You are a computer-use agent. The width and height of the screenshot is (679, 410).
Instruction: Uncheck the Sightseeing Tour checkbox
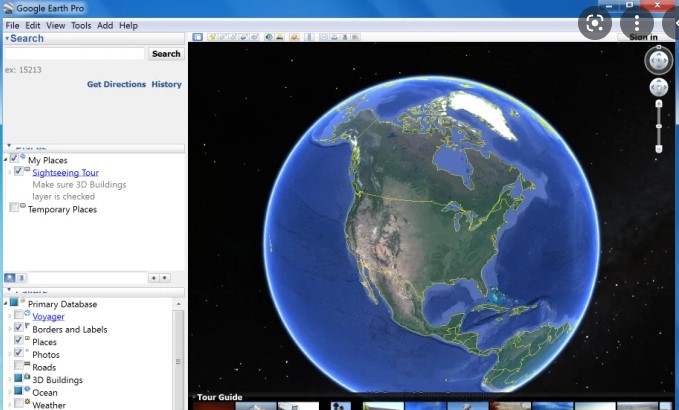18,171
